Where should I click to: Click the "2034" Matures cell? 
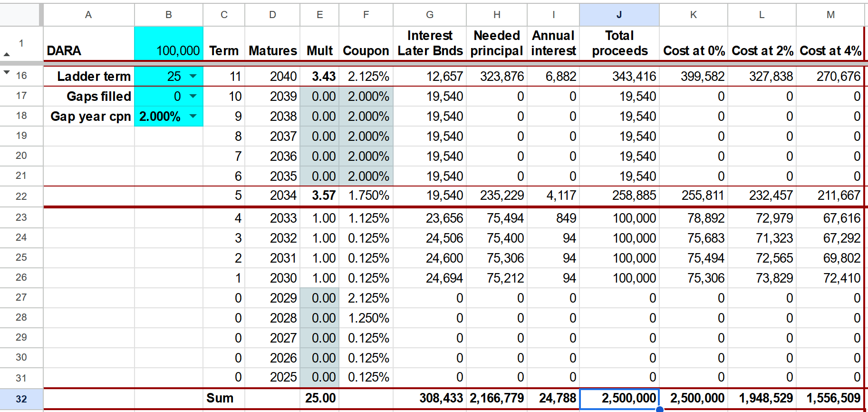coord(272,196)
